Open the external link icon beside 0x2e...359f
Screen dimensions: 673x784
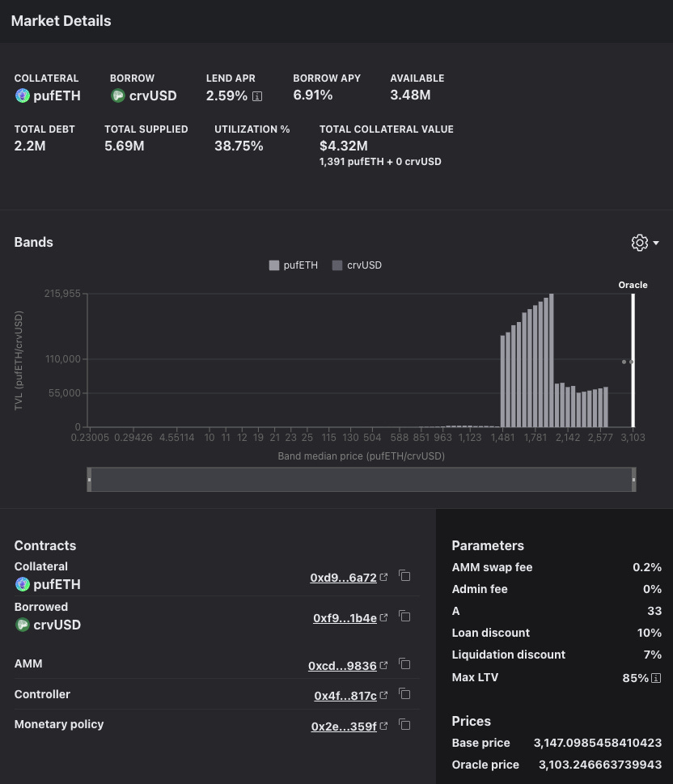tap(383, 726)
